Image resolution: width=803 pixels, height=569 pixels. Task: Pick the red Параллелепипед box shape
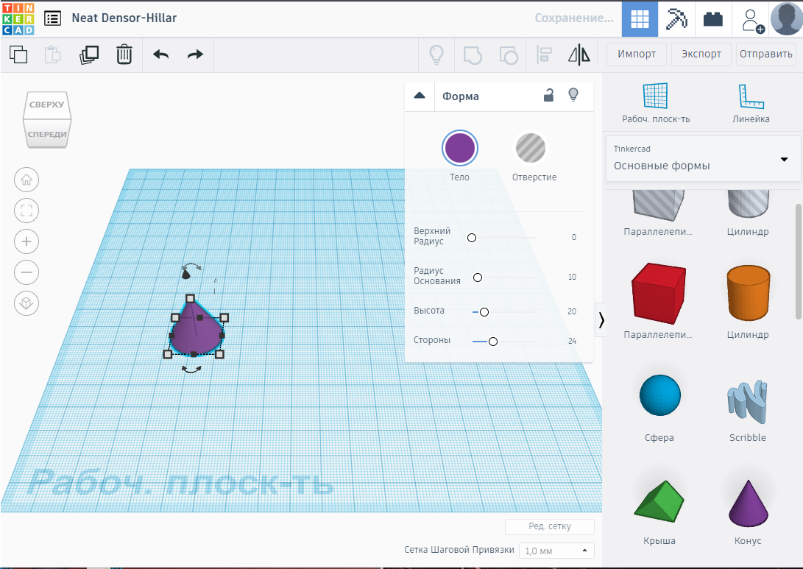[x=658, y=294]
